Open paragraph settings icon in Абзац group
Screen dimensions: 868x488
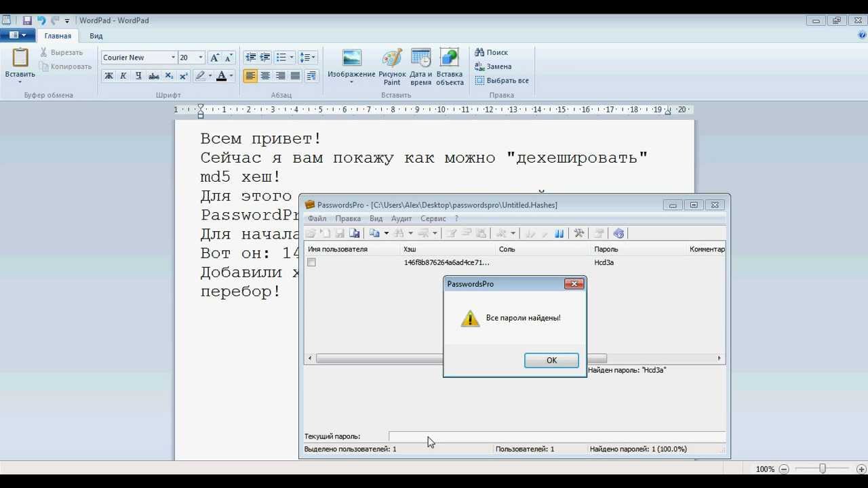click(311, 76)
